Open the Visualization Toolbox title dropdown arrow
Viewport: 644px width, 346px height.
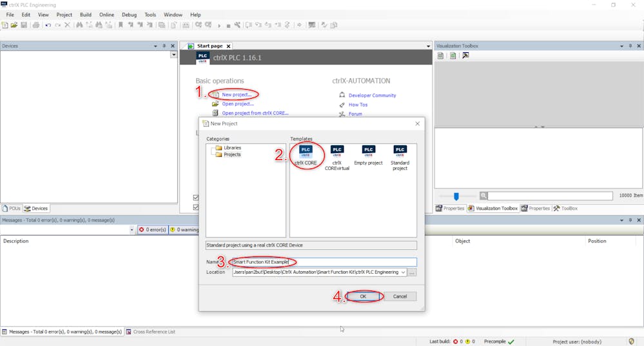[621, 46]
